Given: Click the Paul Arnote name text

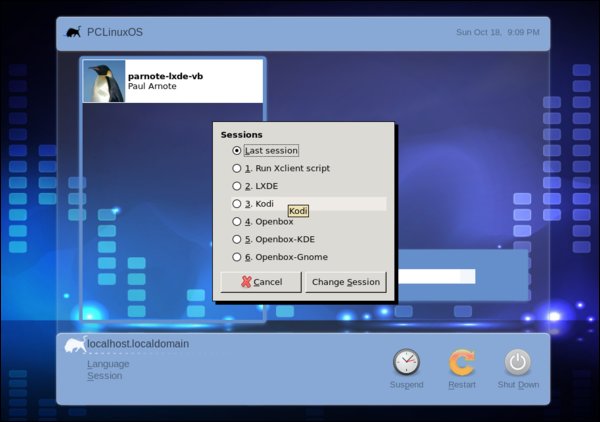Looking at the screenshot, I should point(152,86).
